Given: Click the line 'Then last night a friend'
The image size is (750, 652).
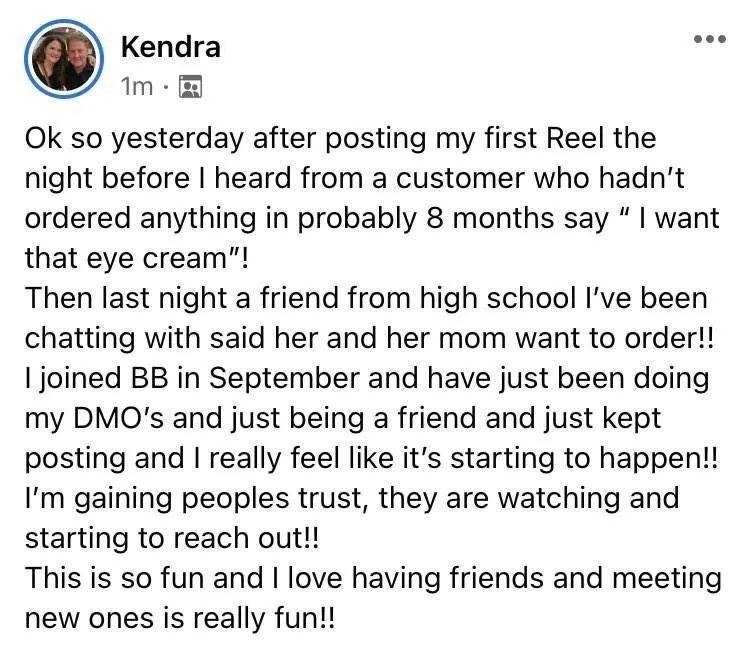Looking at the screenshot, I should click(x=366, y=298).
